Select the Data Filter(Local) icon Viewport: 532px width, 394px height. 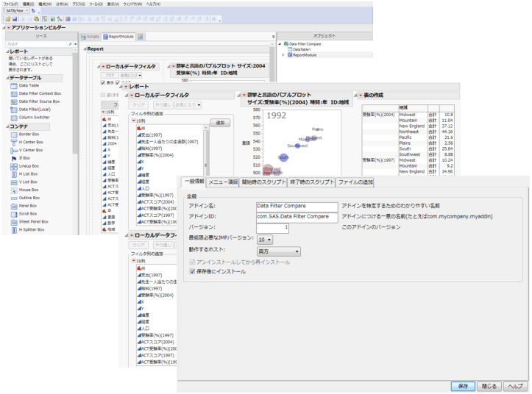(14, 110)
